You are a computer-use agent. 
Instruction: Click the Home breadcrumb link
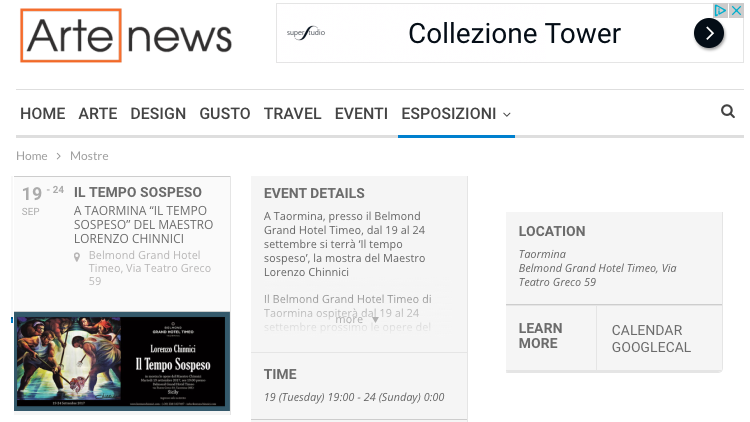point(32,156)
